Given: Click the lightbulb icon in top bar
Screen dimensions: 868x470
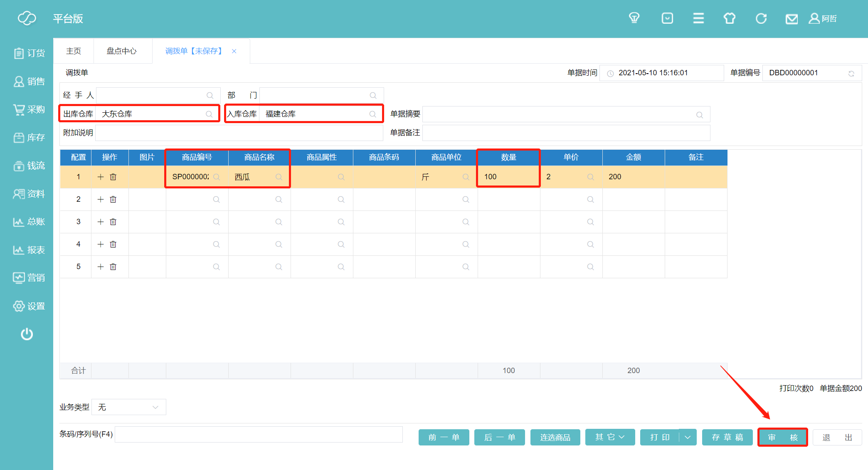Looking at the screenshot, I should pos(634,18).
